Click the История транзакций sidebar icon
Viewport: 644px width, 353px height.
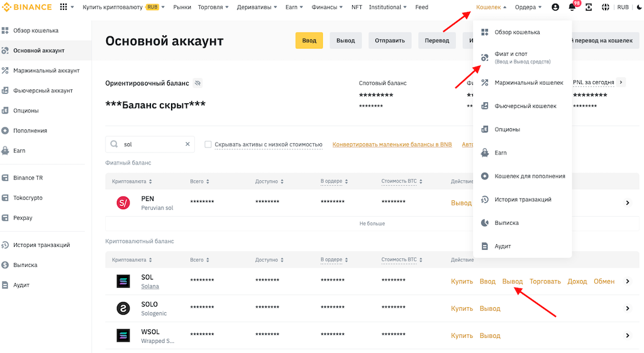click(5, 245)
